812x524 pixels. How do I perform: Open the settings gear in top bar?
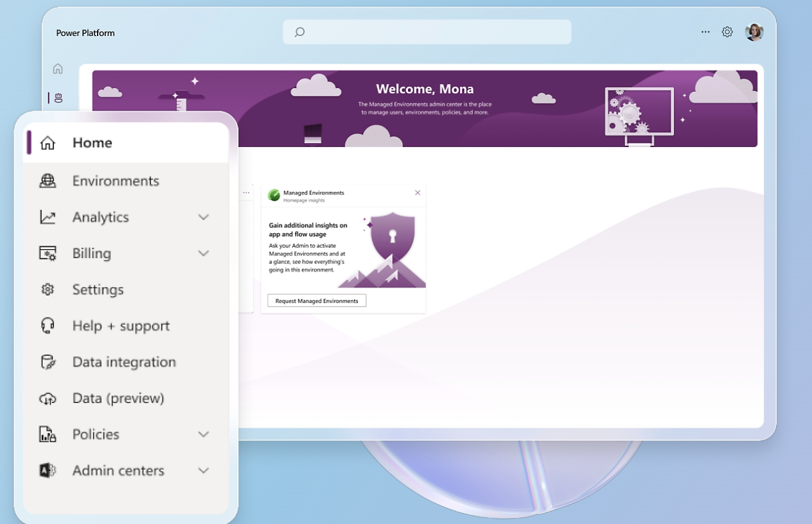[727, 31]
